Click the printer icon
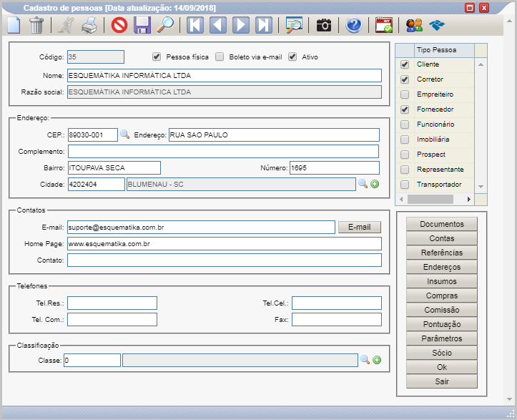This screenshot has width=517, height=420. pyautogui.click(x=89, y=25)
